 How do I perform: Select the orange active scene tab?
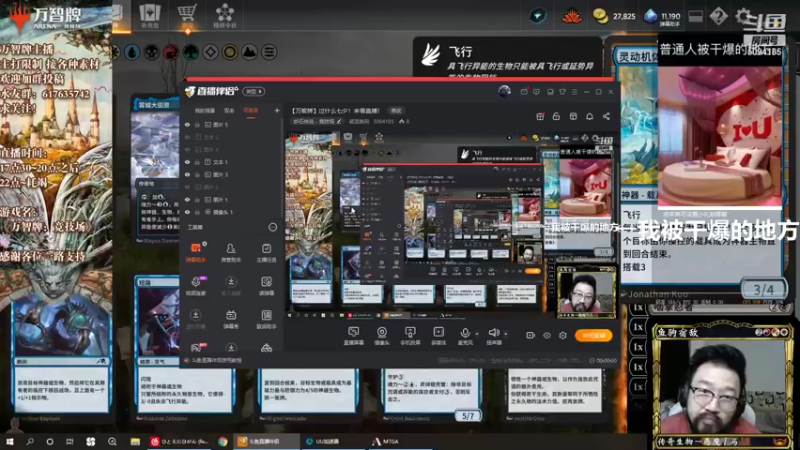251,111
